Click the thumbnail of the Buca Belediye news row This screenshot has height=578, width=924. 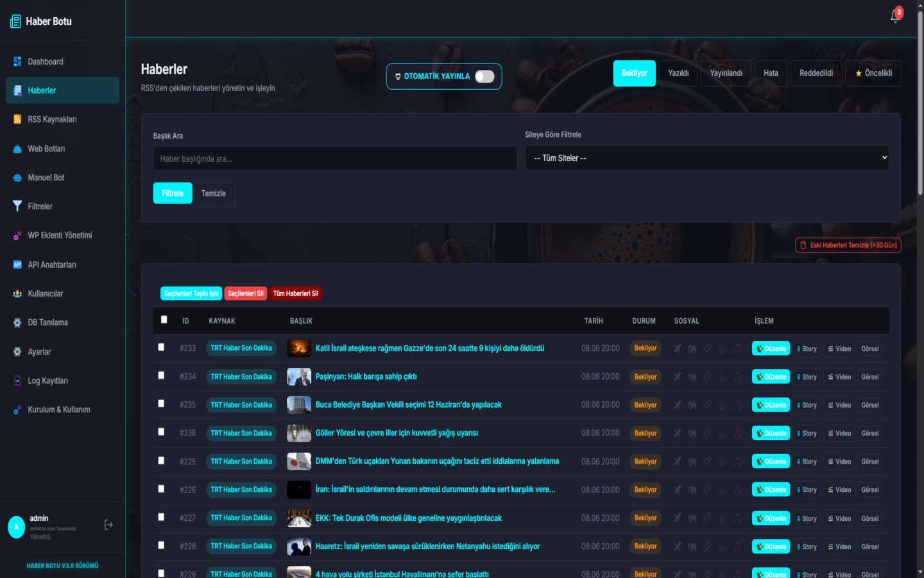(x=299, y=405)
